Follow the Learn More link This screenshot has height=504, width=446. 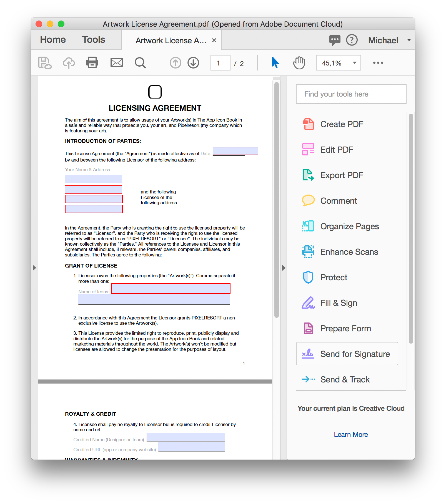pyautogui.click(x=351, y=434)
